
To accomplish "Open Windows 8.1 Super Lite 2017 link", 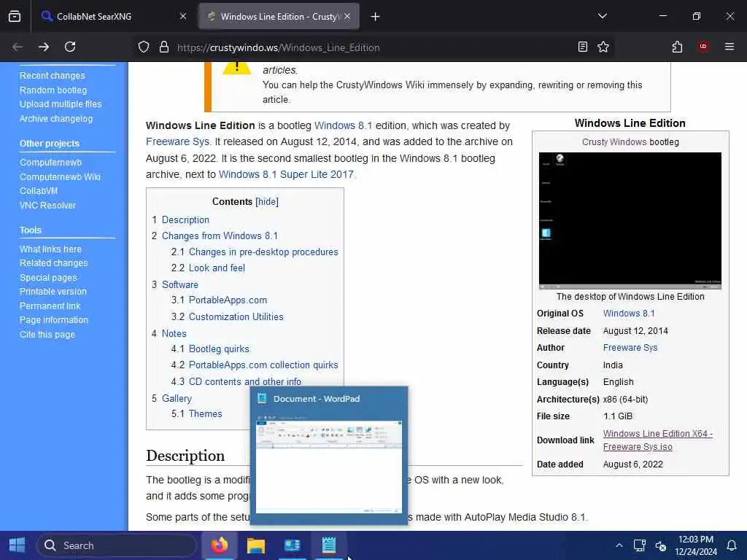I will pos(286,174).
